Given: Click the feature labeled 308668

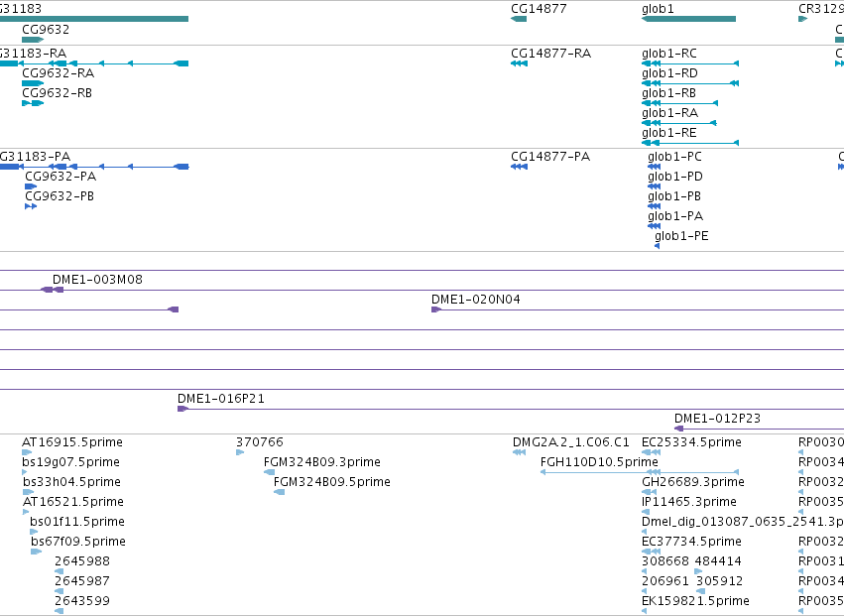Looking at the screenshot, I should tap(665, 561).
